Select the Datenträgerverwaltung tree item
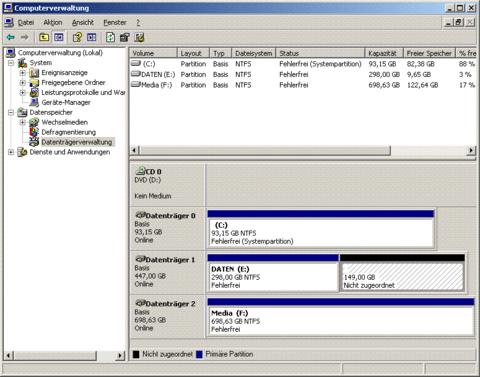 [77, 142]
